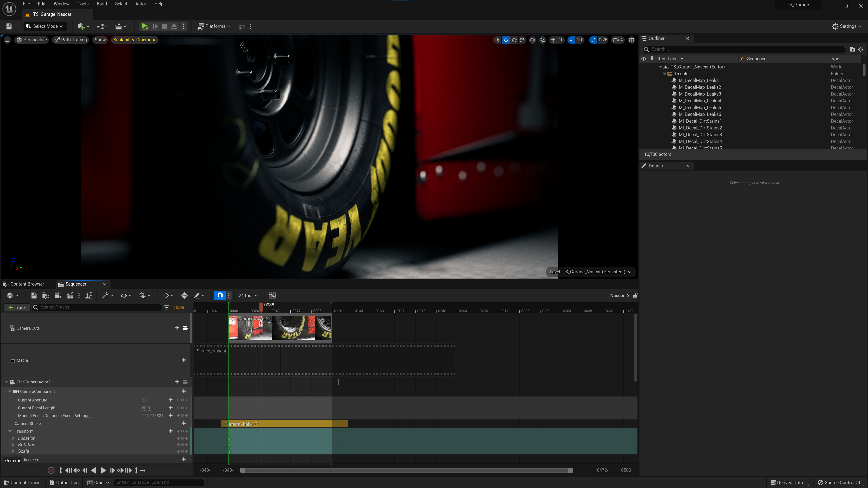Click the Sequencer record button
This screenshot has width=868, height=488.
51,470
